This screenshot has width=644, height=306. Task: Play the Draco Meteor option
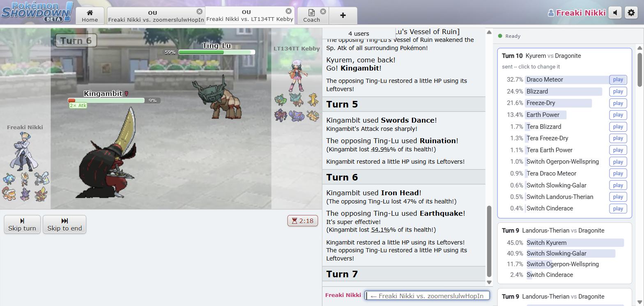tap(618, 80)
